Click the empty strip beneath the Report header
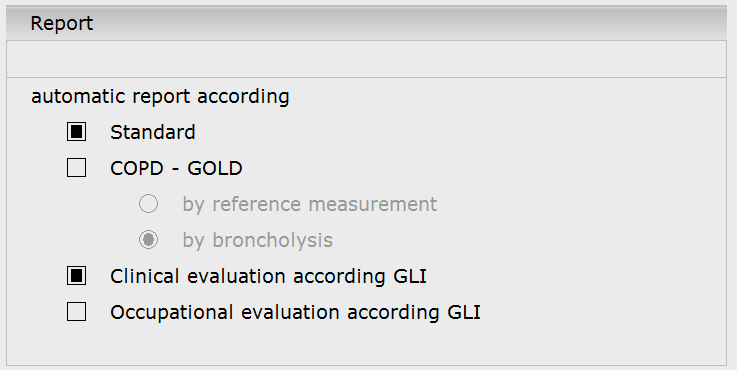This screenshot has height=370, width=737. click(x=367, y=59)
